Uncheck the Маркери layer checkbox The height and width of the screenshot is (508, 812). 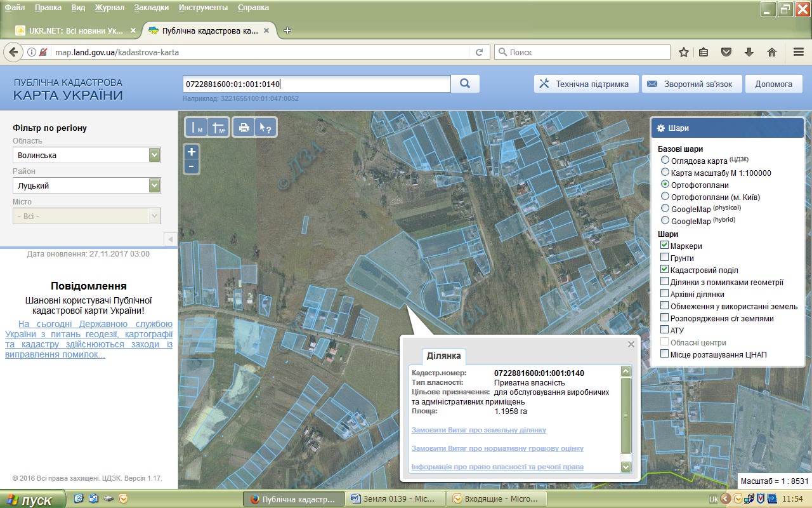(664, 246)
